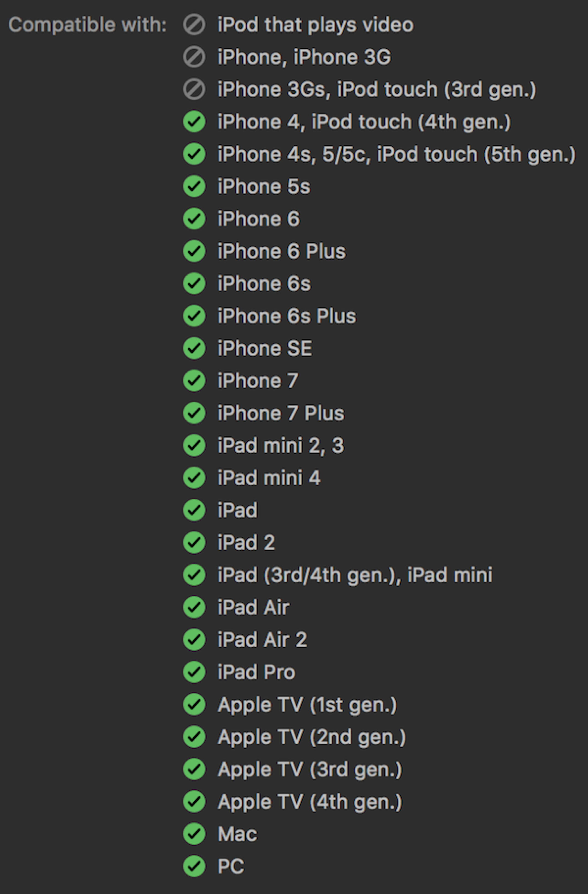588x894 pixels.
Task: Click the green checkmark beside iPhone 5s
Action: (194, 186)
